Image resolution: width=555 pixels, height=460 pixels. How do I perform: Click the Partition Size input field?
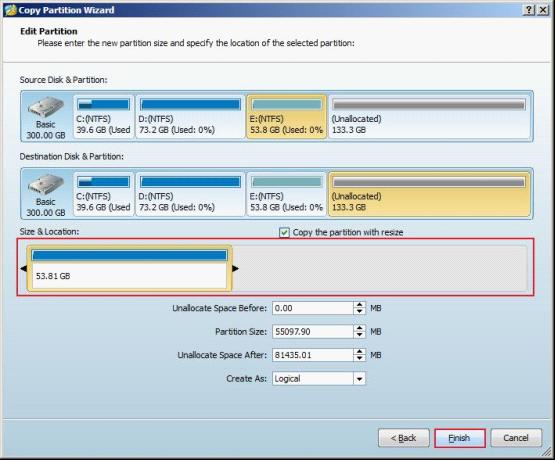pyautogui.click(x=313, y=332)
